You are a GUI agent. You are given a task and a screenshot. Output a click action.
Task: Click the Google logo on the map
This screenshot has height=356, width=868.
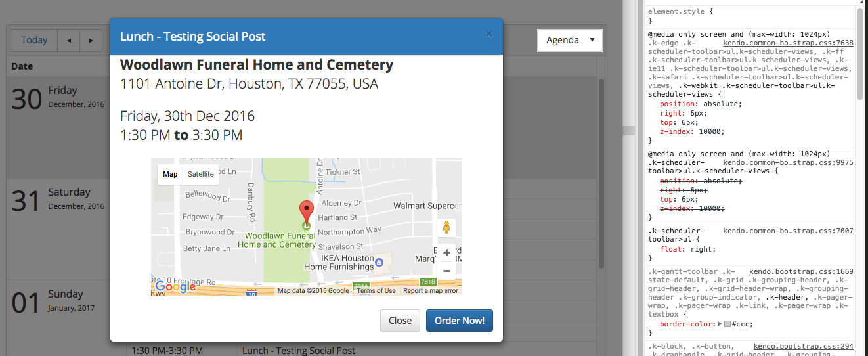176,287
